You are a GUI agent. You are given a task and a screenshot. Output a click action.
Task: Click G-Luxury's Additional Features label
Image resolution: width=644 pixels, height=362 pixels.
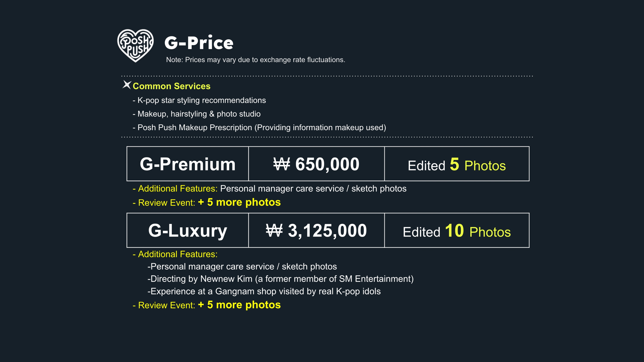click(x=178, y=254)
